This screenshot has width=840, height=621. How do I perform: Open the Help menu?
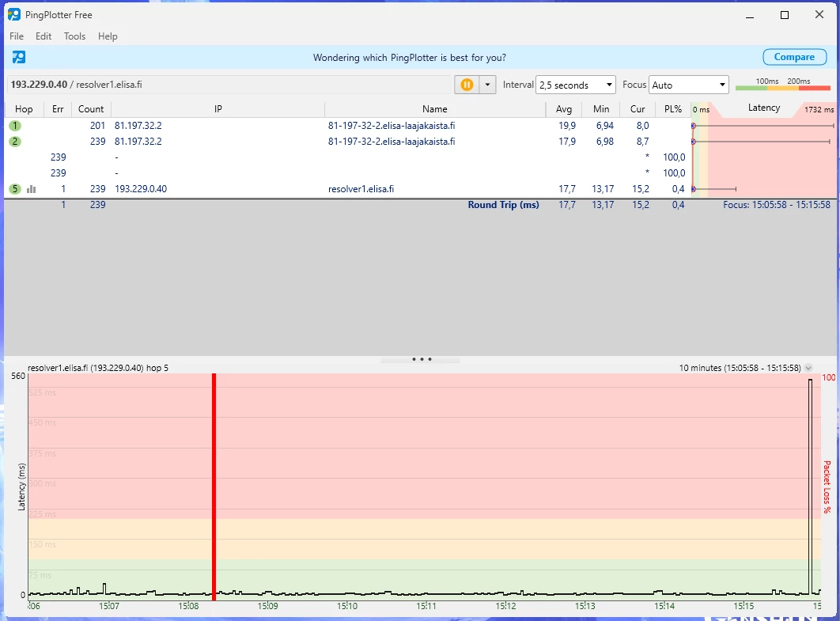click(x=108, y=36)
